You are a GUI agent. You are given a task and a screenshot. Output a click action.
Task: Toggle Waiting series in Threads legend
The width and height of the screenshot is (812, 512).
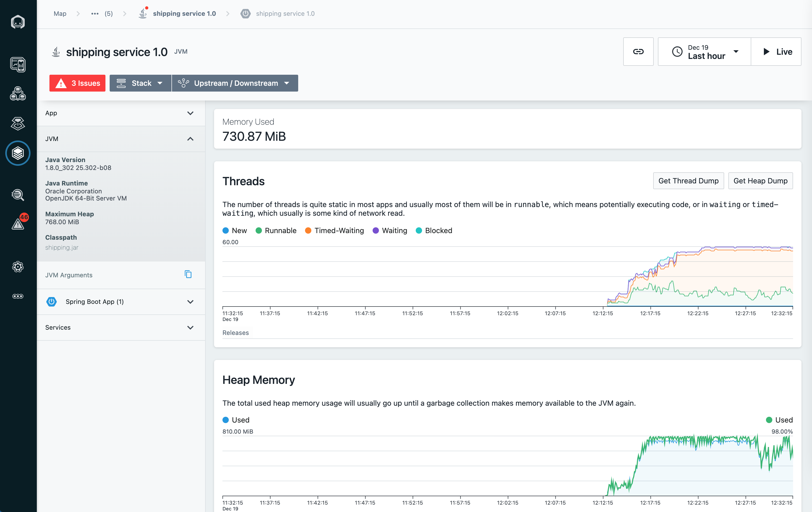390,230
